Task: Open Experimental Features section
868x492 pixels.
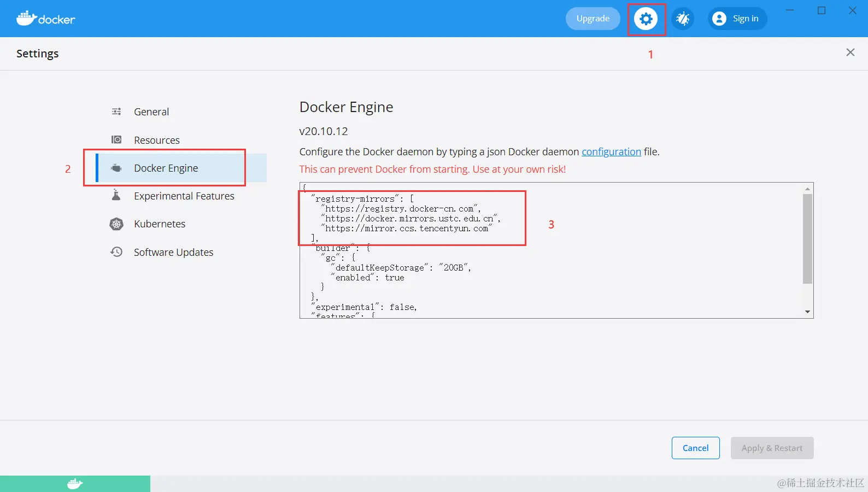Action: (x=184, y=196)
